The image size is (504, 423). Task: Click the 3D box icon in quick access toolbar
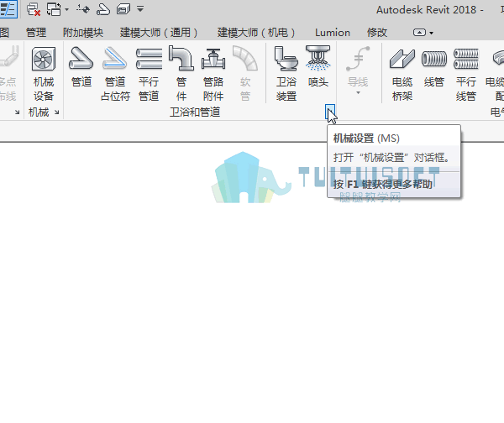click(123, 9)
